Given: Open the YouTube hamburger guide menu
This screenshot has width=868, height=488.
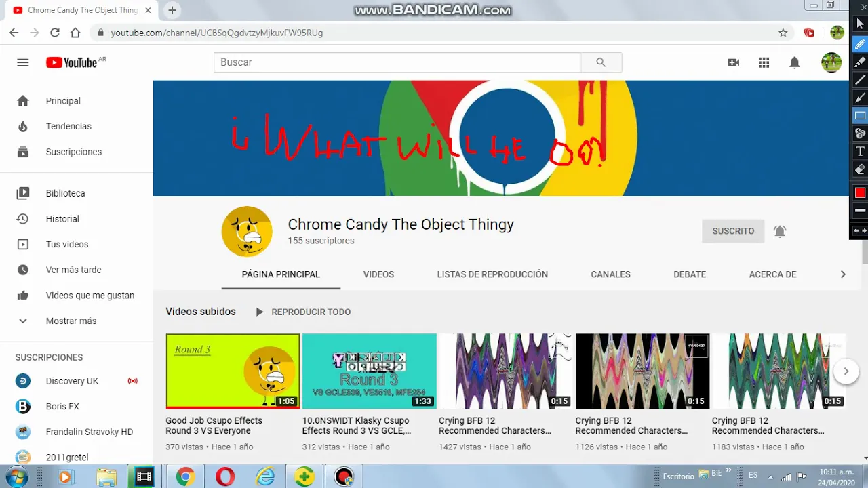Looking at the screenshot, I should tap(23, 62).
